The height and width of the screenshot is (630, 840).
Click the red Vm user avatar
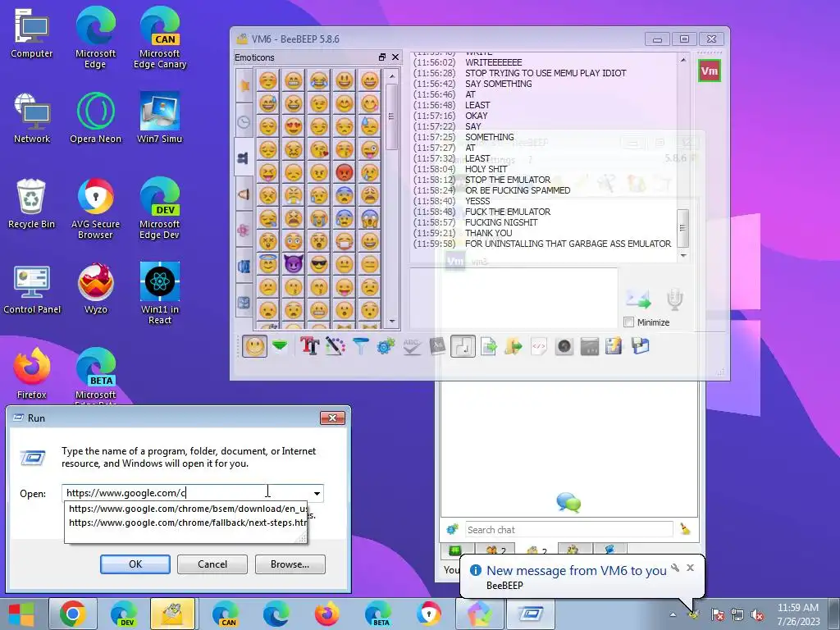(x=710, y=71)
